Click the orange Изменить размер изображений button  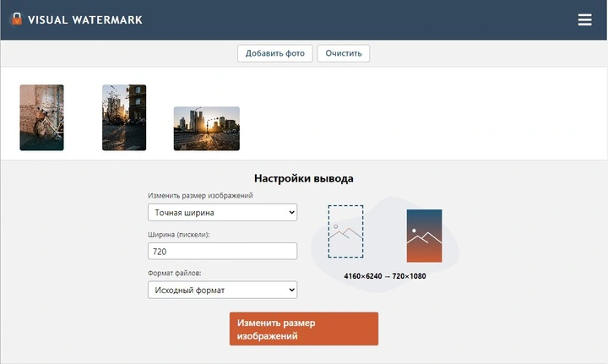point(303,329)
